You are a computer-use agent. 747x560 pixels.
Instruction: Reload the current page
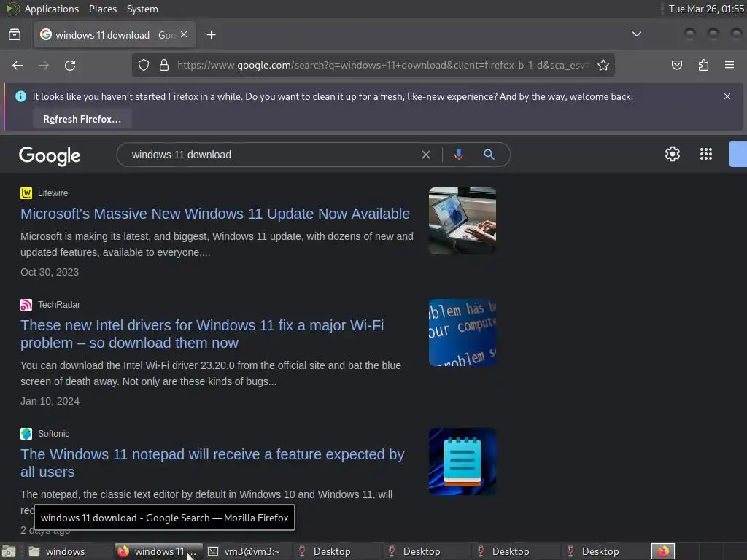pyautogui.click(x=70, y=65)
